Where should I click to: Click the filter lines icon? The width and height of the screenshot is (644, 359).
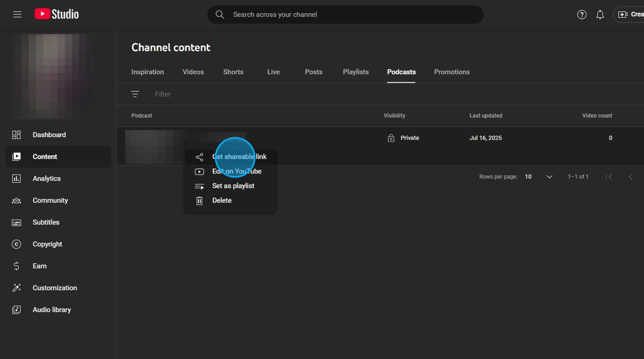(135, 94)
